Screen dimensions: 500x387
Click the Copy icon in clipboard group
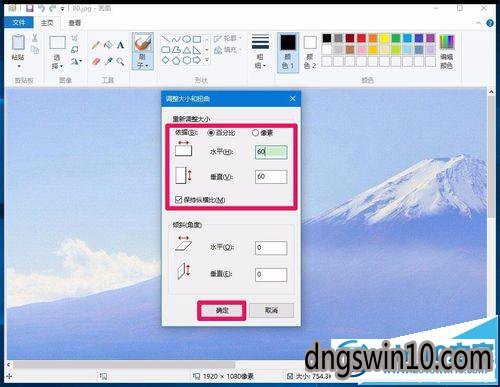point(35,50)
